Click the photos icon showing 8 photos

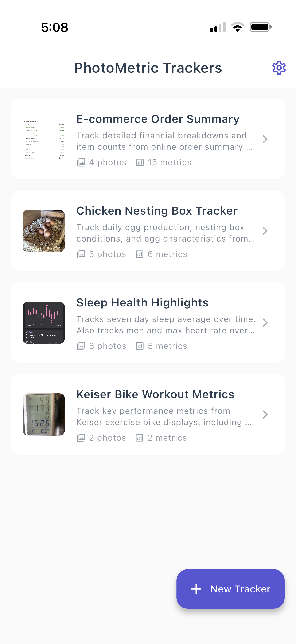[x=81, y=346]
